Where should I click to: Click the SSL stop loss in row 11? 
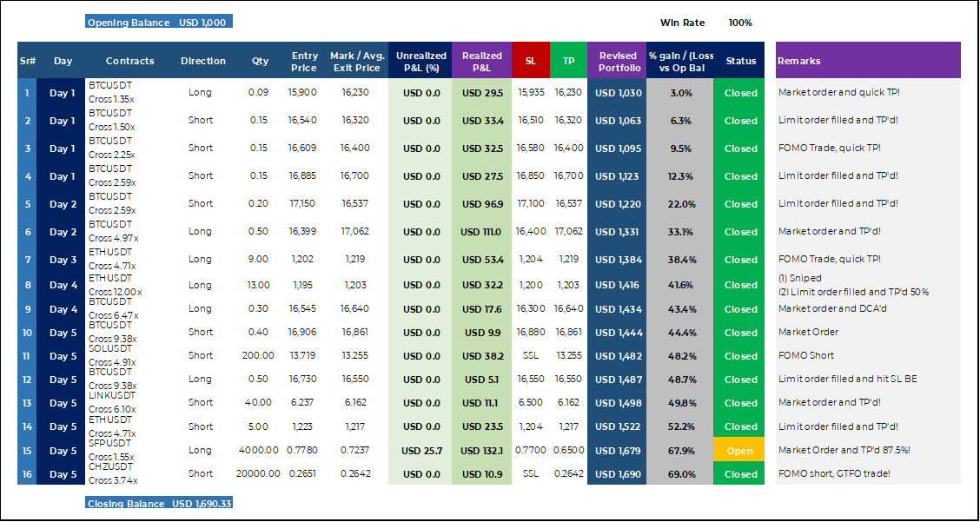pyautogui.click(x=531, y=356)
